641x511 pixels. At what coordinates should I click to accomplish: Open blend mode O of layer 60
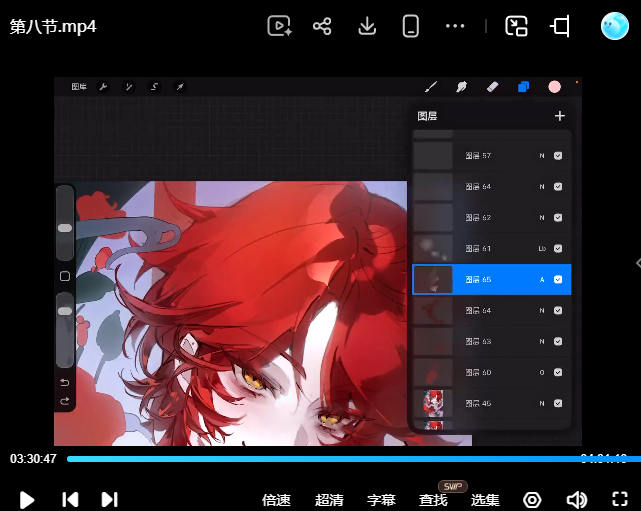(x=542, y=372)
